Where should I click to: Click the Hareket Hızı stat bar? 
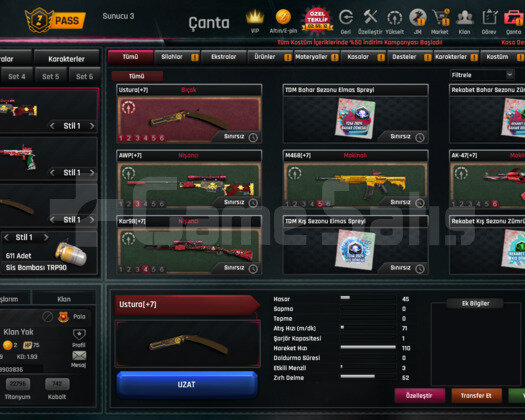click(368, 347)
